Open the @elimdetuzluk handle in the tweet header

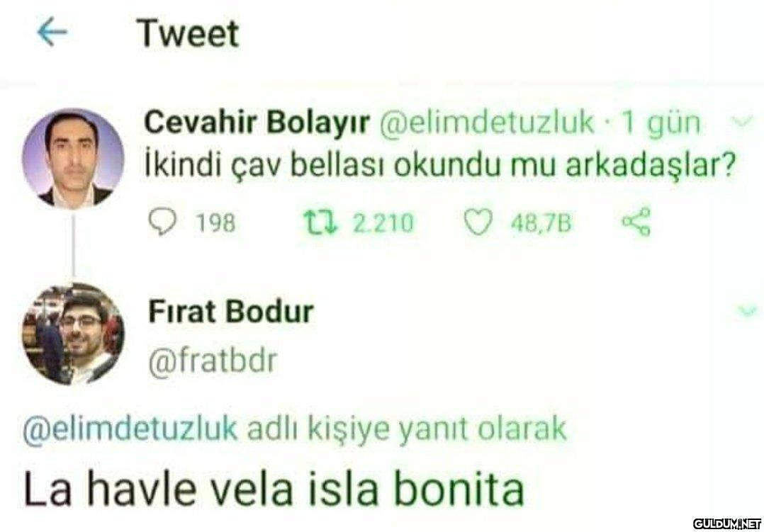(485, 123)
